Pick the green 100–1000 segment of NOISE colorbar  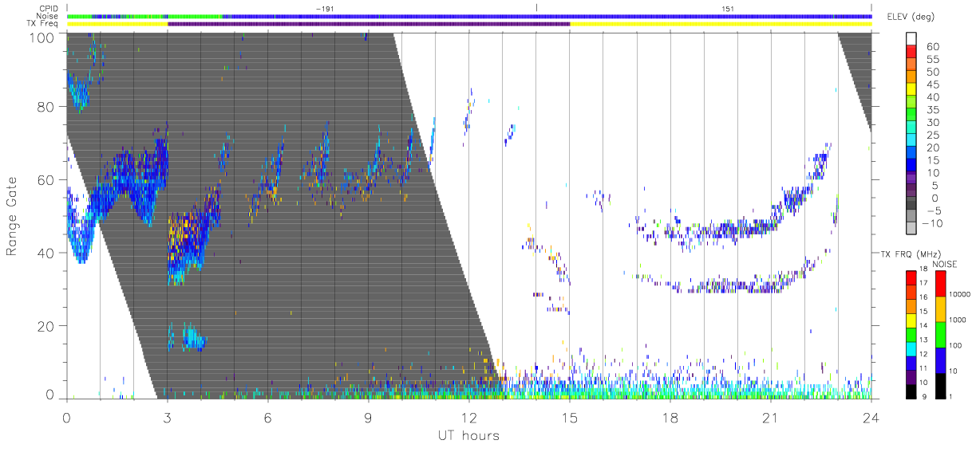click(x=940, y=335)
